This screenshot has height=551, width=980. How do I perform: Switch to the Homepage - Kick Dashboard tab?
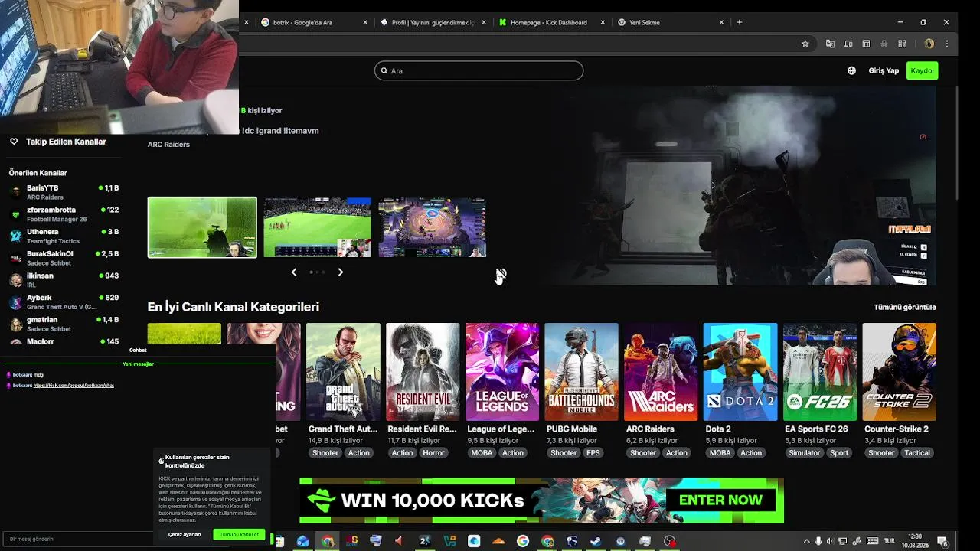tap(550, 22)
